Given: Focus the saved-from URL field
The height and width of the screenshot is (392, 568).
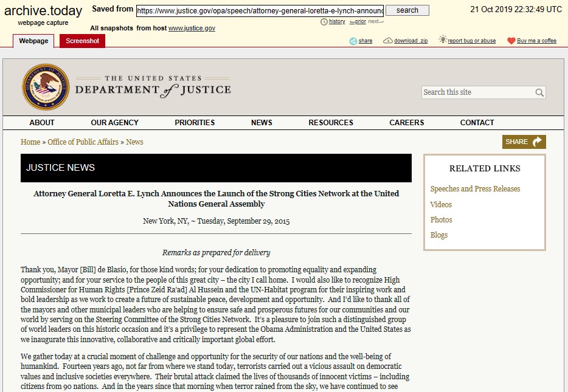Looking at the screenshot, I should coord(260,11).
